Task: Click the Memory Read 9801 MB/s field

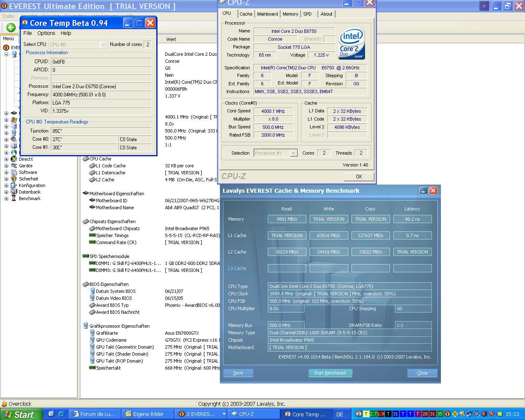Action: click(x=287, y=219)
